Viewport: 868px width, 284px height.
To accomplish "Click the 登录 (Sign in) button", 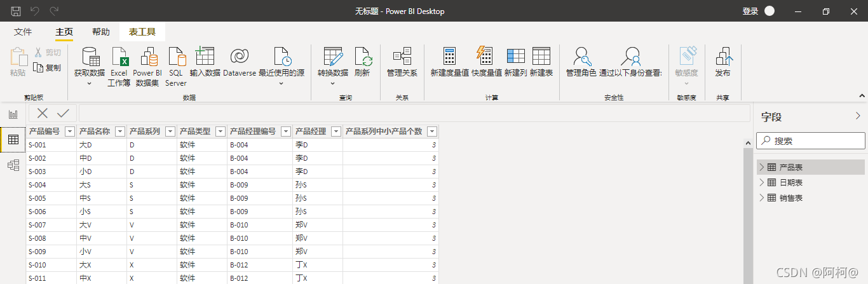I will point(750,11).
